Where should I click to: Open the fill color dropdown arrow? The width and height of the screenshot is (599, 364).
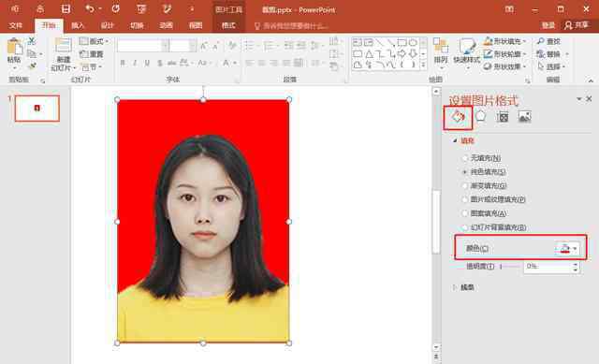tap(575, 249)
